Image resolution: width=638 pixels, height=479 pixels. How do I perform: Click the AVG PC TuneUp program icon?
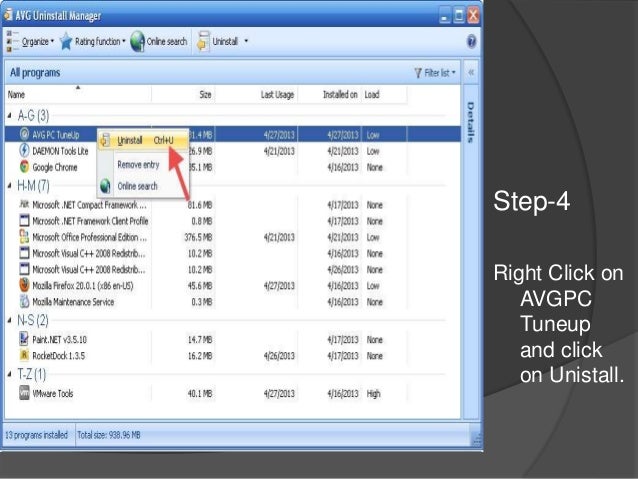point(24,134)
